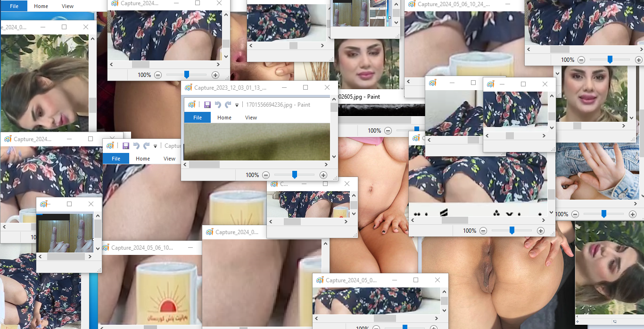Screen dimensions: 644x329
Task: Open the File menu at top-left screen corner
Action: pos(14,6)
